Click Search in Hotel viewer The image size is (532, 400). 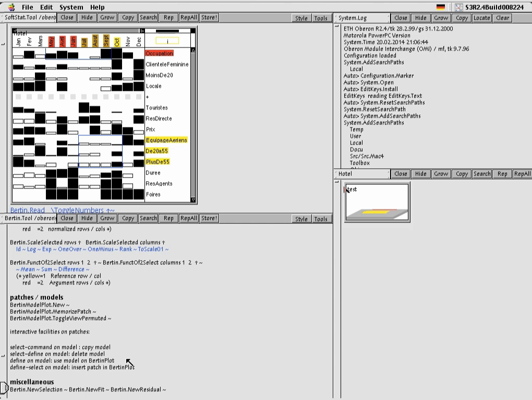[x=482, y=174]
